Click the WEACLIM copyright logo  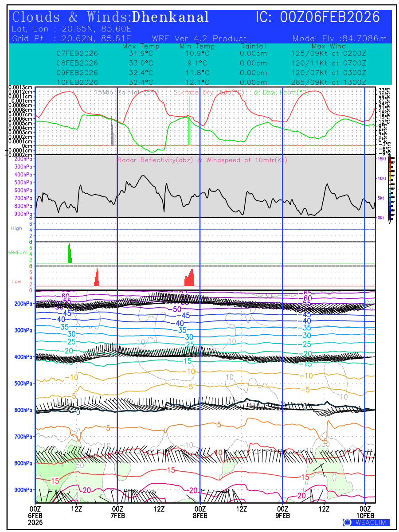(366, 522)
